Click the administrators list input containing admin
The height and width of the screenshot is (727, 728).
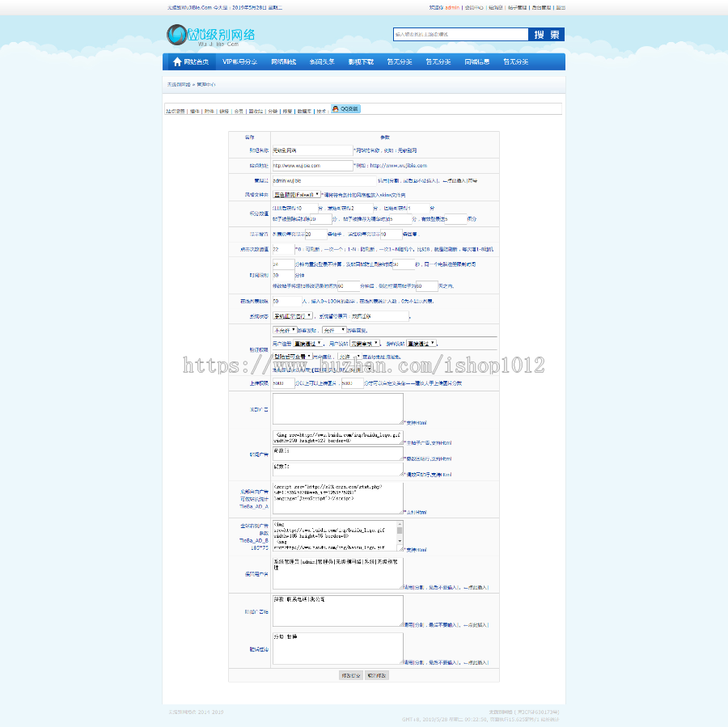[x=324, y=180]
